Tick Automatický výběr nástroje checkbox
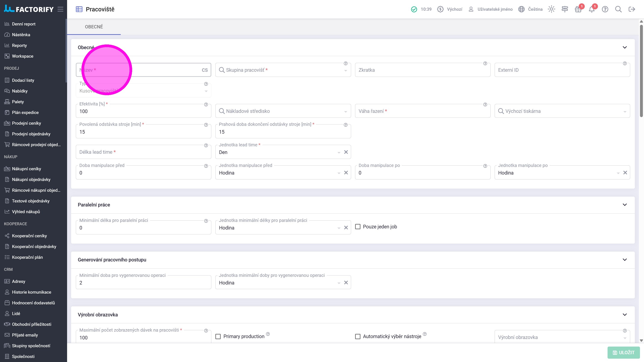 (358, 337)
